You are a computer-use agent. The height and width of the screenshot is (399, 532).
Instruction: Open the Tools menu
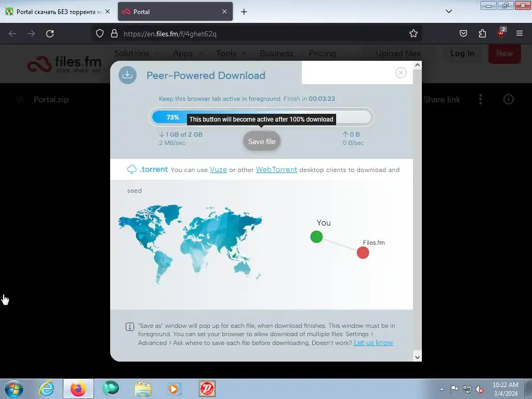click(231, 54)
